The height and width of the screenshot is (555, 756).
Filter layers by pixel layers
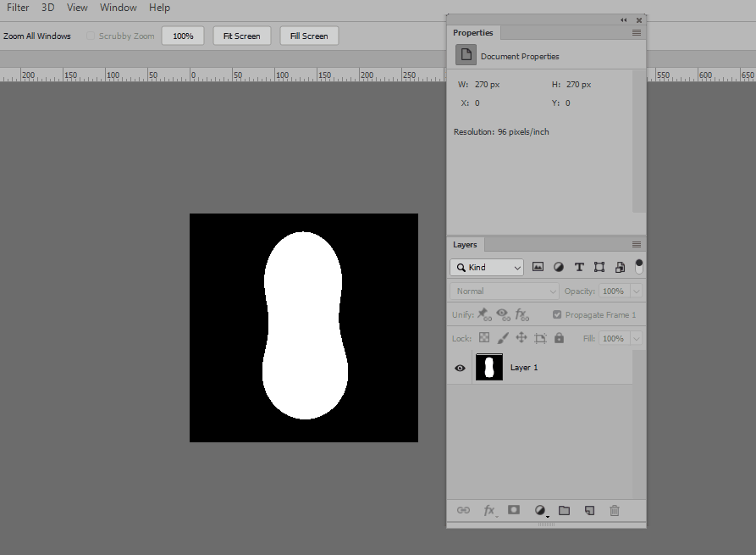(538, 267)
